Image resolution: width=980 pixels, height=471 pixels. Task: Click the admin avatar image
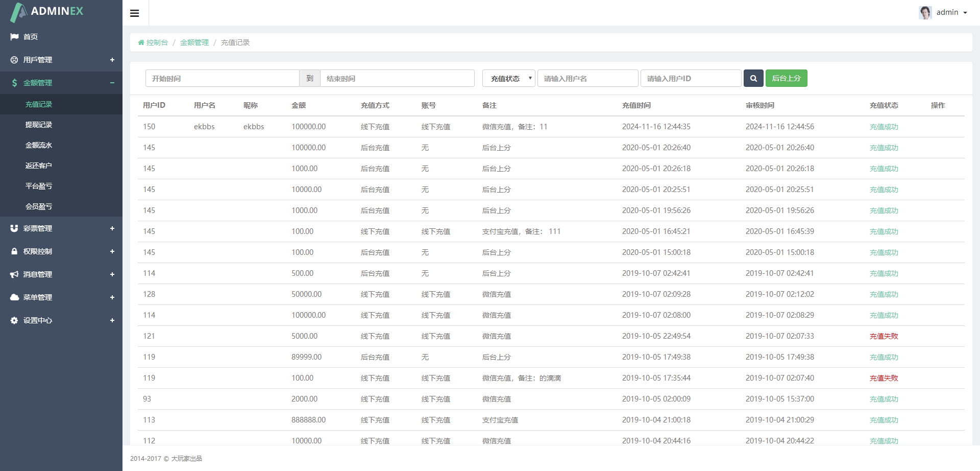pyautogui.click(x=925, y=12)
